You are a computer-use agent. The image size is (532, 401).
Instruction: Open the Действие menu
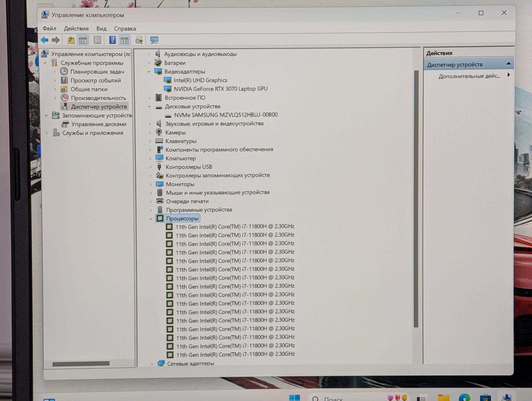[76, 29]
